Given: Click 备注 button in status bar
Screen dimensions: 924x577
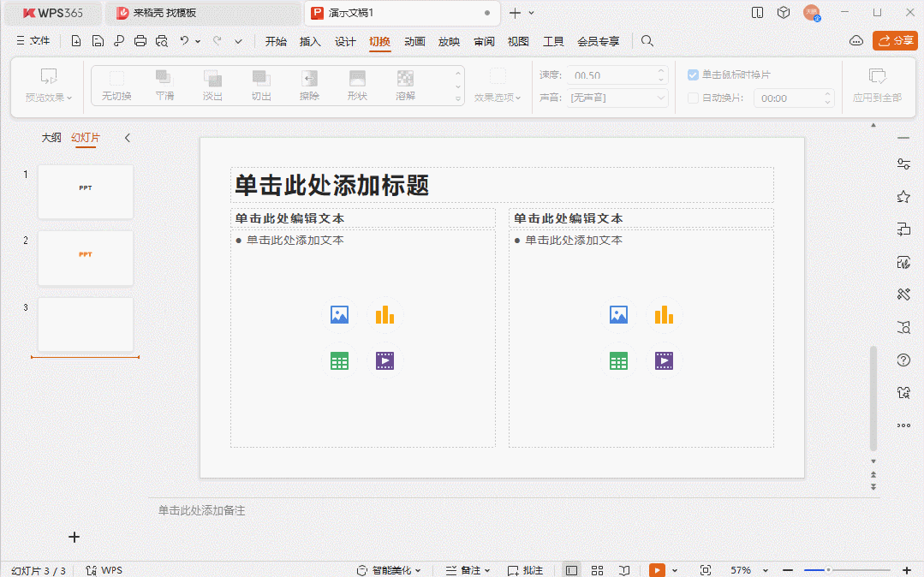Looking at the screenshot, I should [x=468, y=570].
